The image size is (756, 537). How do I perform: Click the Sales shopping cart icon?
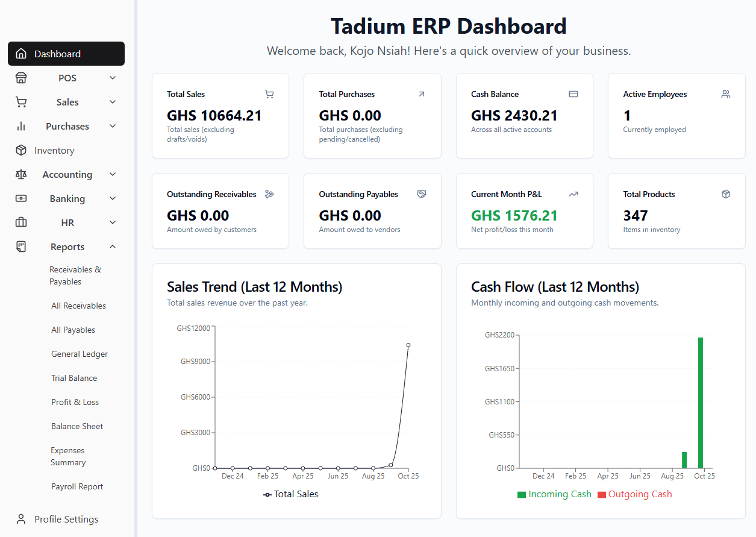click(x=21, y=102)
